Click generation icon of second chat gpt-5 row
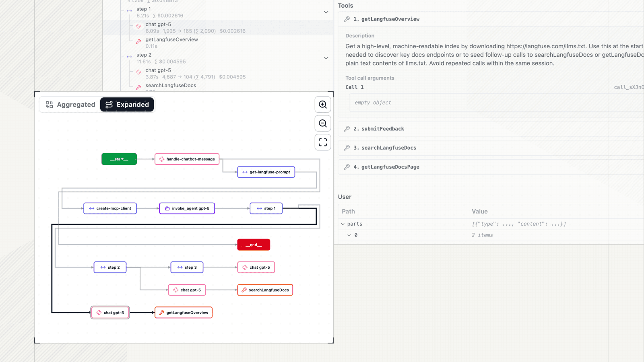 coord(138,72)
